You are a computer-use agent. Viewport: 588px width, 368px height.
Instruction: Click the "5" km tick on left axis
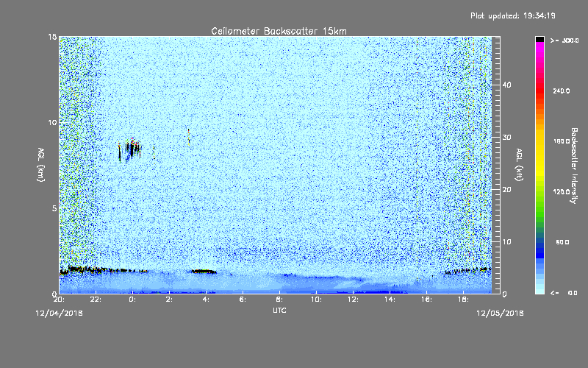pos(54,208)
